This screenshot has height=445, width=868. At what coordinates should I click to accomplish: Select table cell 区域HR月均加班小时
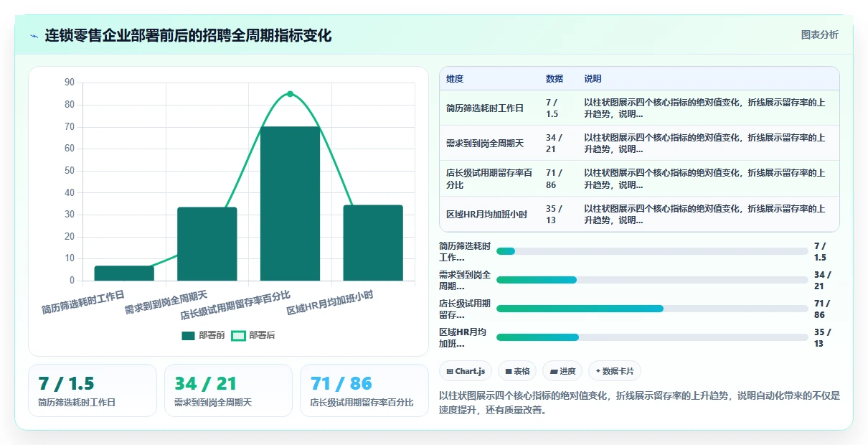(x=486, y=215)
